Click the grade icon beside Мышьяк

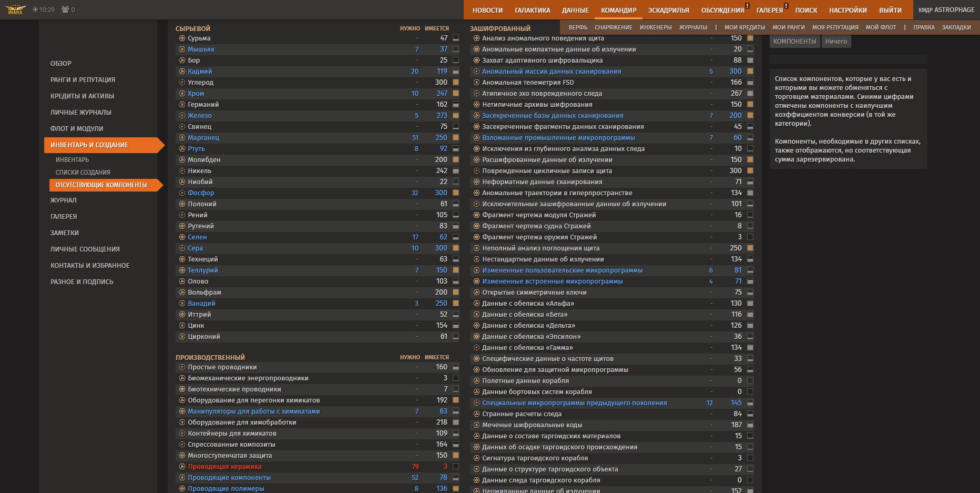[x=182, y=49]
